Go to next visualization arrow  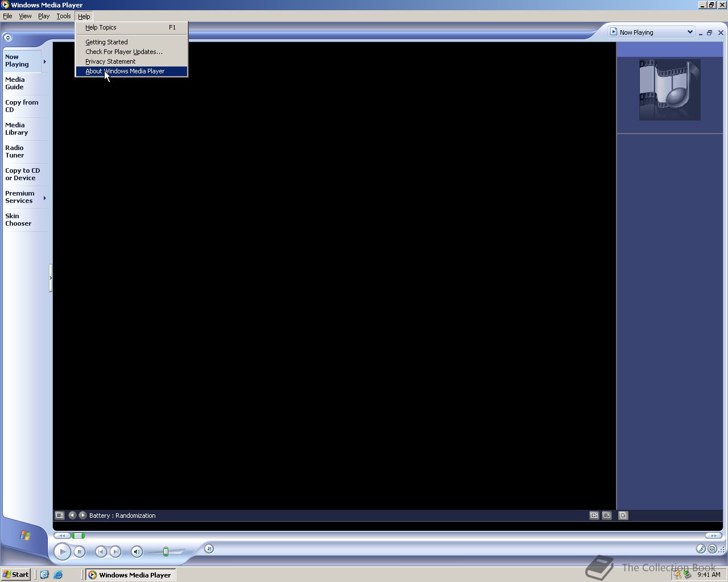[x=82, y=515]
